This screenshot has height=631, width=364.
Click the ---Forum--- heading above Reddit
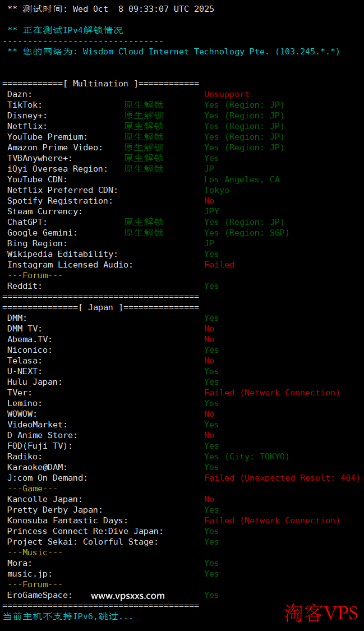35,275
